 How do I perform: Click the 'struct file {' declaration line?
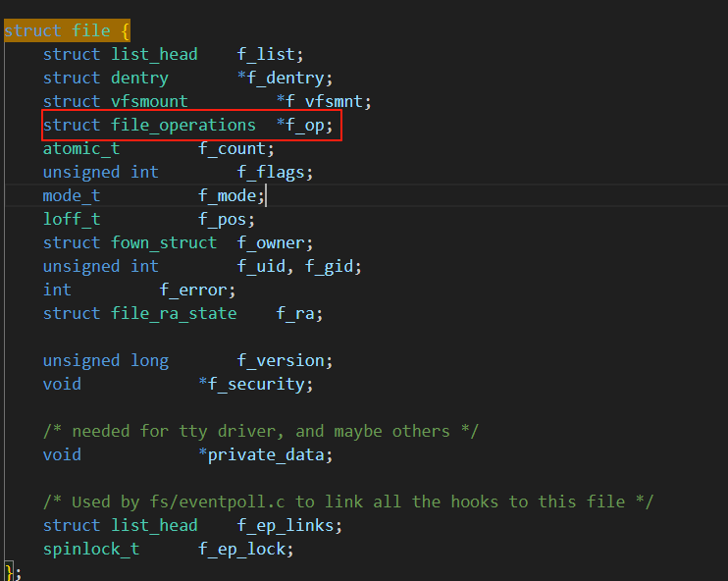click(67, 30)
